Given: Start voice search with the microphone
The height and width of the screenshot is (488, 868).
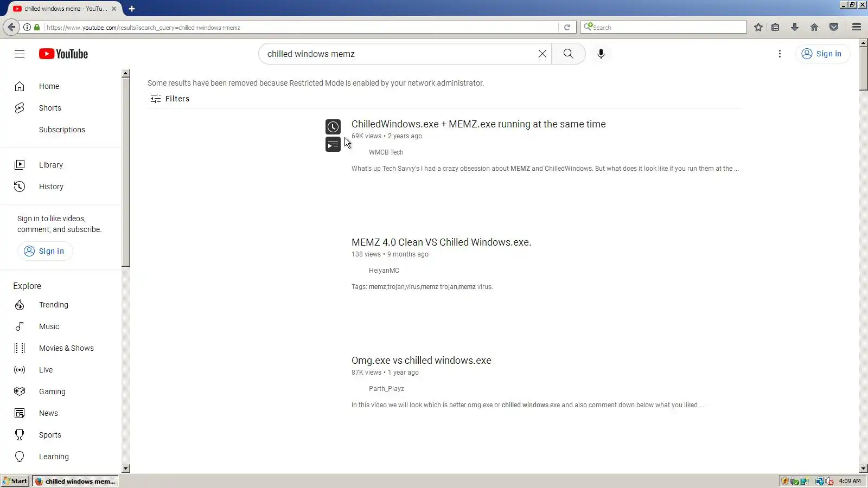Looking at the screenshot, I should (601, 54).
